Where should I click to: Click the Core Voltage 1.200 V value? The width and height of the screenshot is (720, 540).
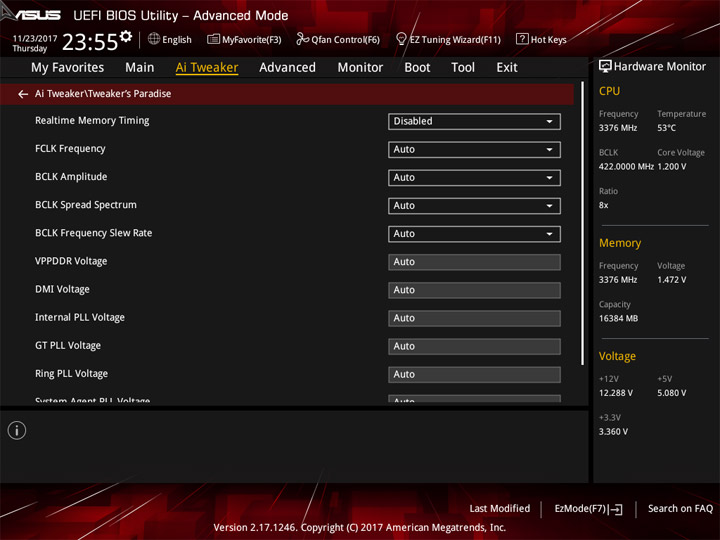[672, 167]
